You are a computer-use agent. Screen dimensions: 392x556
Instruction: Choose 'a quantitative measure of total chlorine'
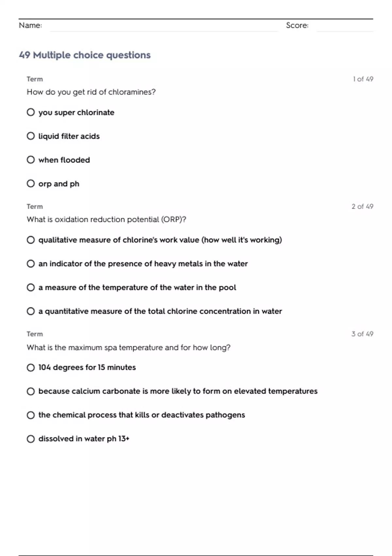click(x=31, y=311)
